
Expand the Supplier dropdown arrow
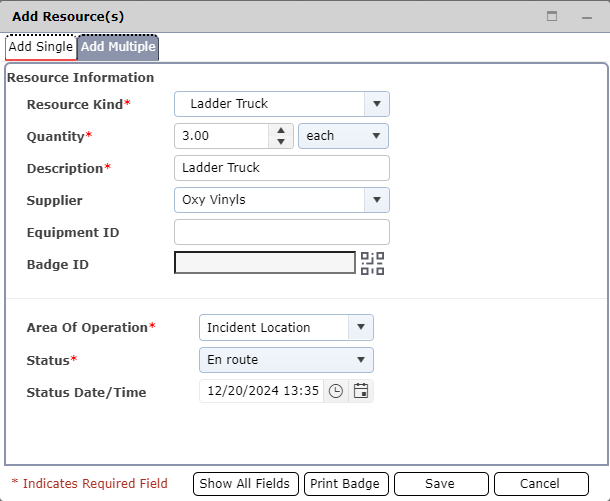point(377,200)
